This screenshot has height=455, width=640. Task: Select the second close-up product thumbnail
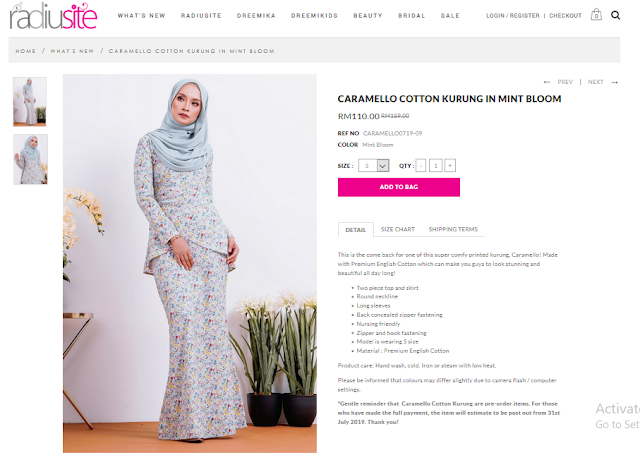30,159
